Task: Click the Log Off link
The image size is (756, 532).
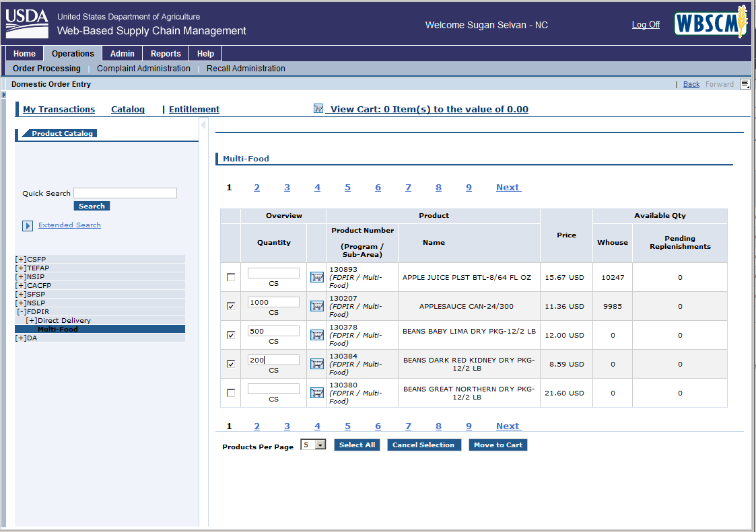Action: point(645,25)
